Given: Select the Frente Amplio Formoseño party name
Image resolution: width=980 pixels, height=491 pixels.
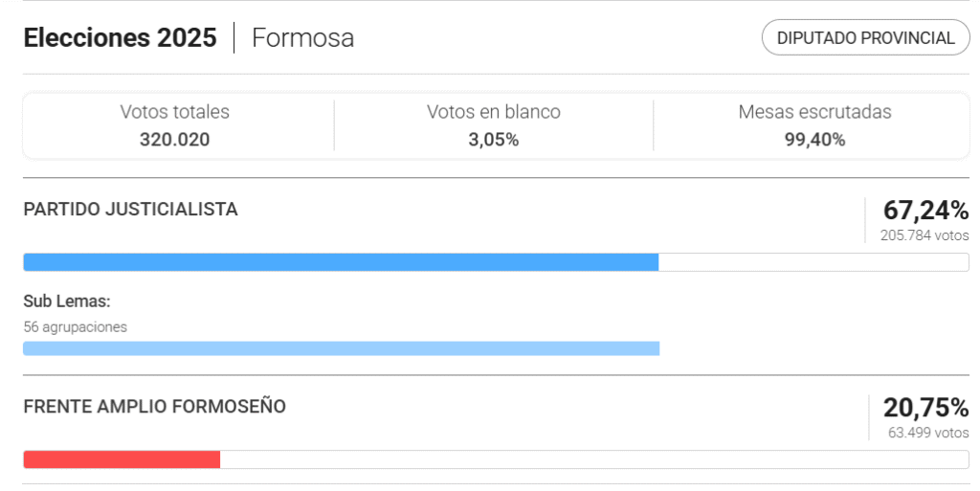Looking at the screenshot, I should tap(154, 407).
